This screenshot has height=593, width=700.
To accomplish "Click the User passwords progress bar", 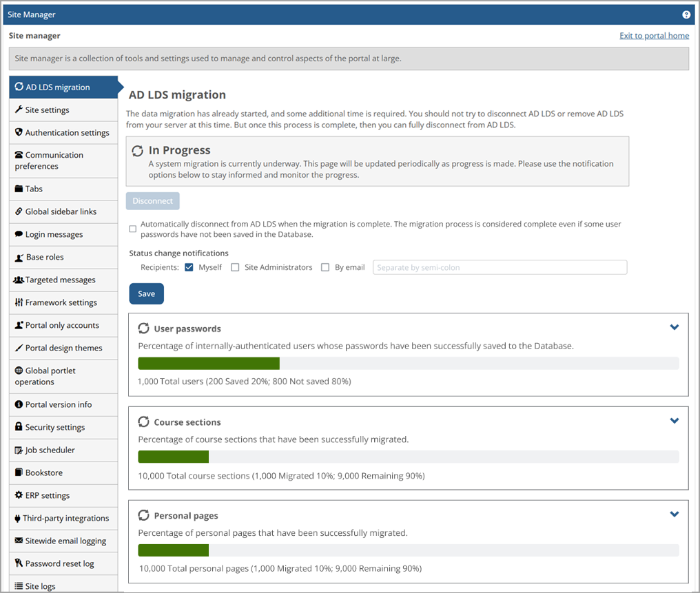I will click(409, 363).
